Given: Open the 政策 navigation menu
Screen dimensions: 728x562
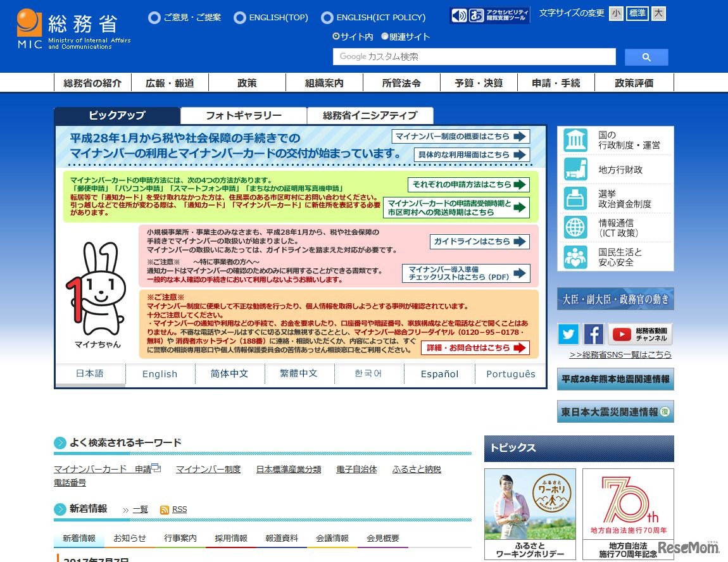Looking at the screenshot, I should pyautogui.click(x=247, y=83).
